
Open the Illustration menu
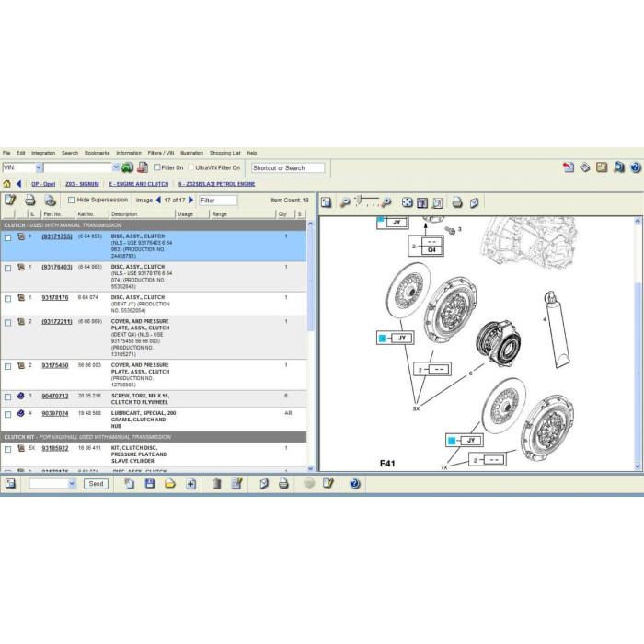(x=191, y=153)
